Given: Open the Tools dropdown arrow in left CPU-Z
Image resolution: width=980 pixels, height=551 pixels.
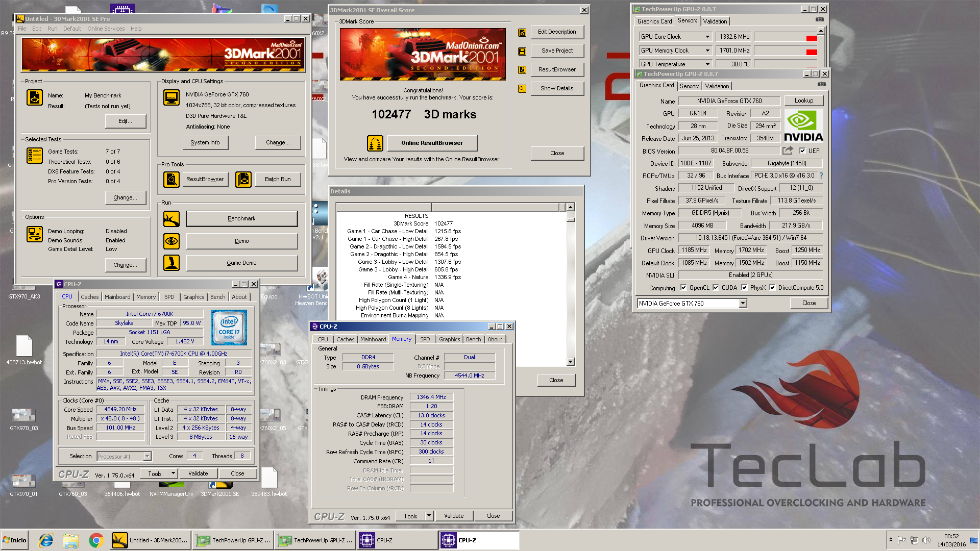Looking at the screenshot, I should click(x=173, y=473).
